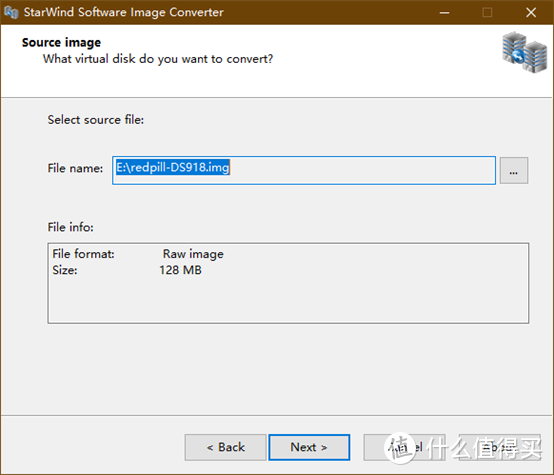The height and width of the screenshot is (475, 554).
Task: Open file browser with the ellipsis button
Action: (514, 171)
